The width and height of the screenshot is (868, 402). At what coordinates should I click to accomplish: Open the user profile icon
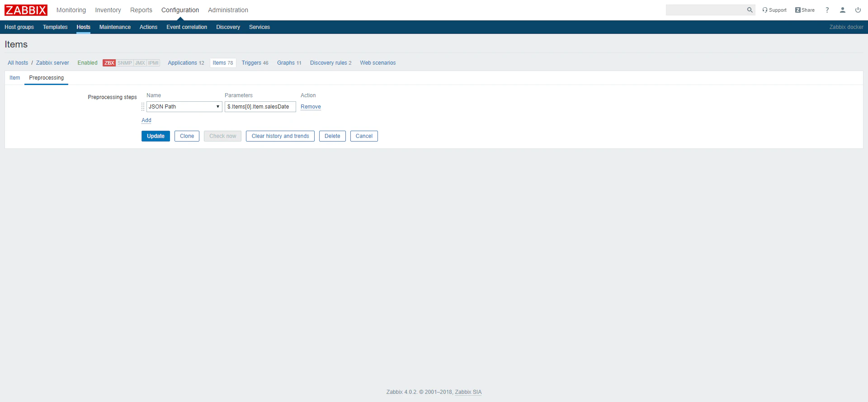point(843,10)
